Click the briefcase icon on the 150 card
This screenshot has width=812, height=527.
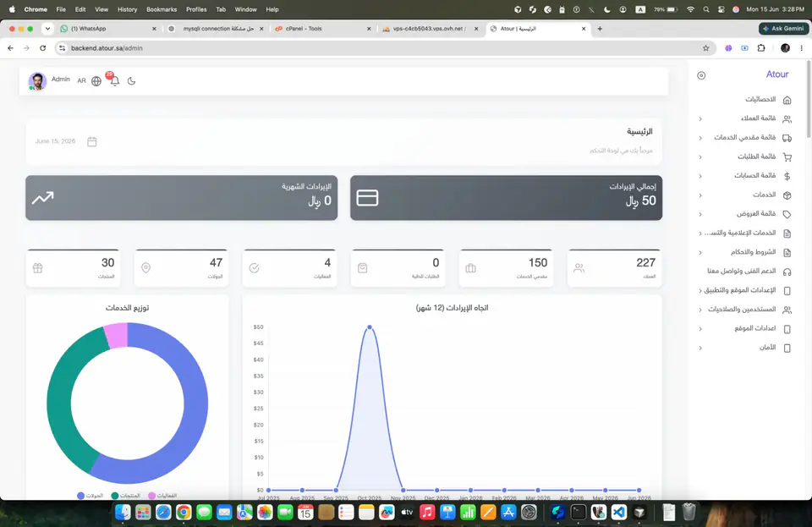(x=471, y=268)
